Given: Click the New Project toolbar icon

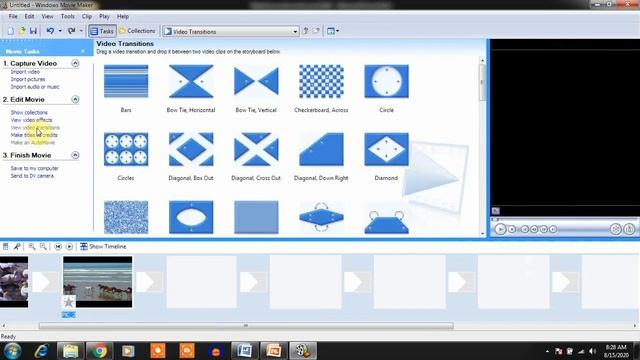Looking at the screenshot, I should pos(11,31).
